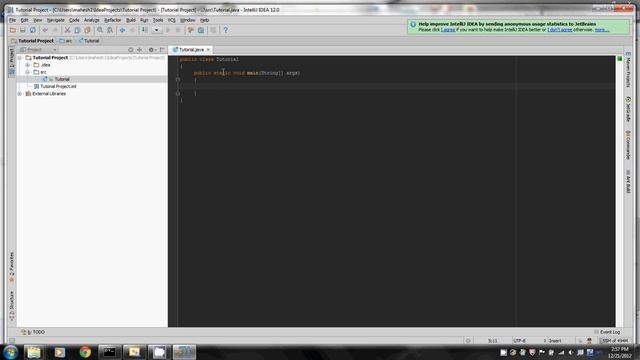
Task: Open the File menu
Action: tap(13, 20)
